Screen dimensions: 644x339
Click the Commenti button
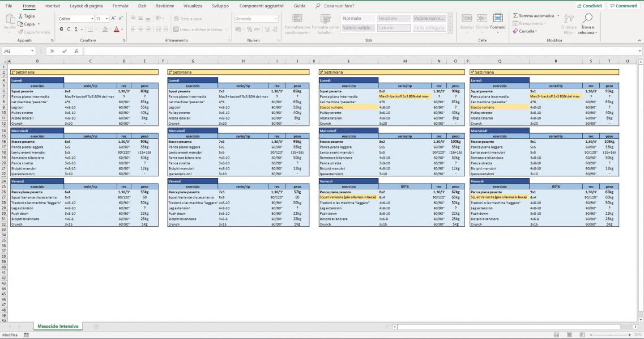pyautogui.click(x=623, y=6)
